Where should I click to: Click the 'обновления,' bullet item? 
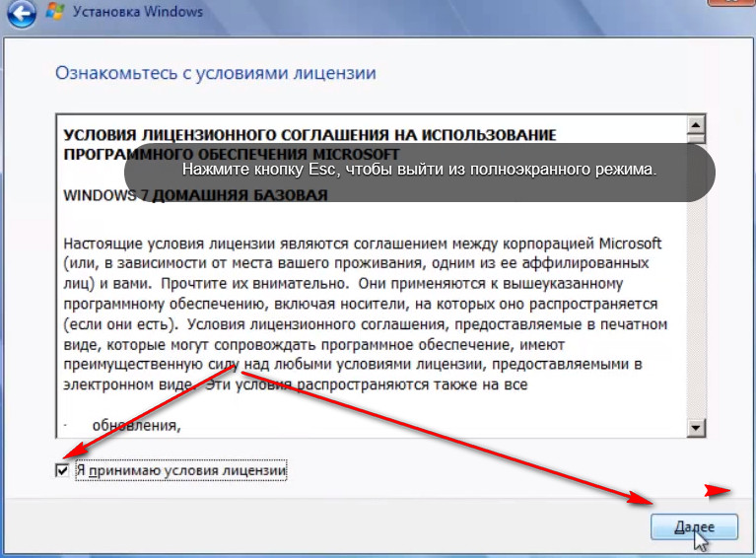(x=136, y=426)
